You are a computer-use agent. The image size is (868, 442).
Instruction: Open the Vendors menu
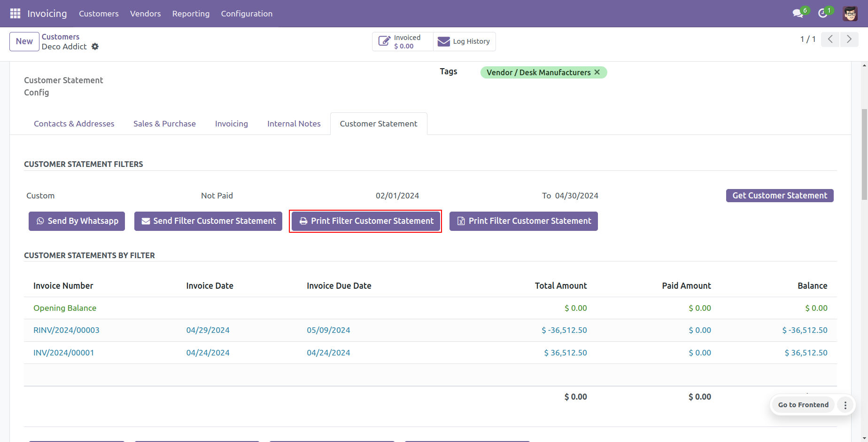(x=146, y=14)
